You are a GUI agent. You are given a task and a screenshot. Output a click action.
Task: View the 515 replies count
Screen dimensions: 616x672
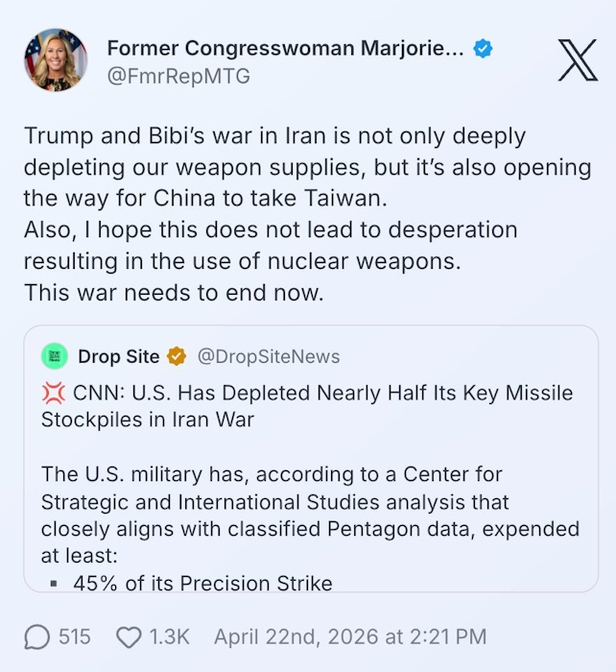[x=75, y=636]
